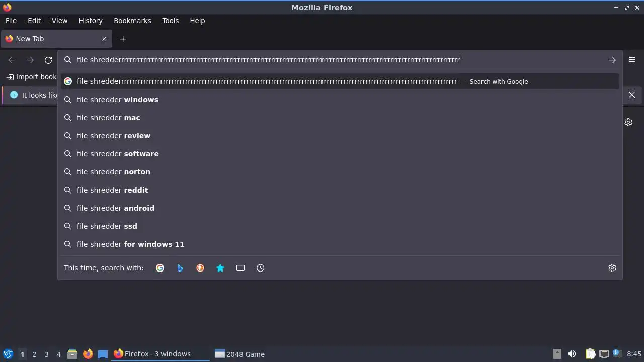Image resolution: width=644 pixels, height=362 pixels.
Task: Click the 8:45 clock in taskbar
Action: [634, 354]
